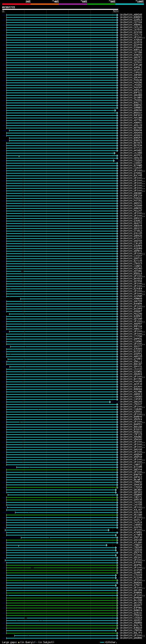
Task: Click the purple ~60% identity legend segment
Action: pos(73,4)
